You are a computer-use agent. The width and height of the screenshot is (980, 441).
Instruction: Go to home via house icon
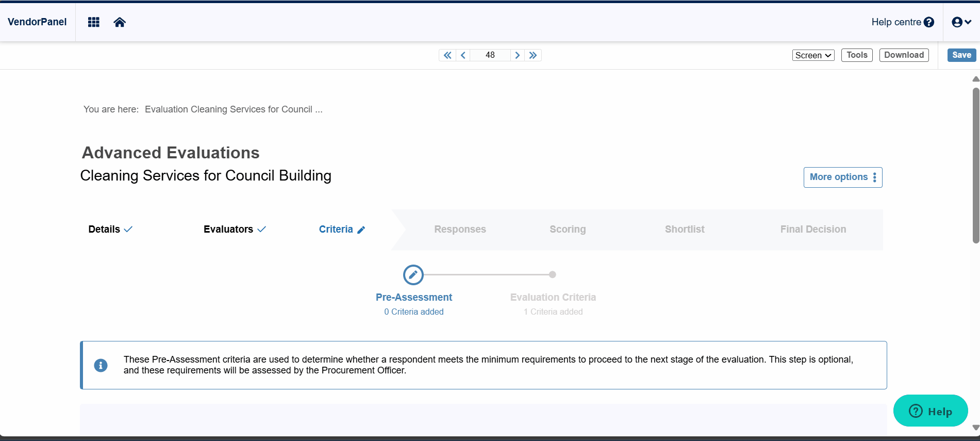[120, 22]
